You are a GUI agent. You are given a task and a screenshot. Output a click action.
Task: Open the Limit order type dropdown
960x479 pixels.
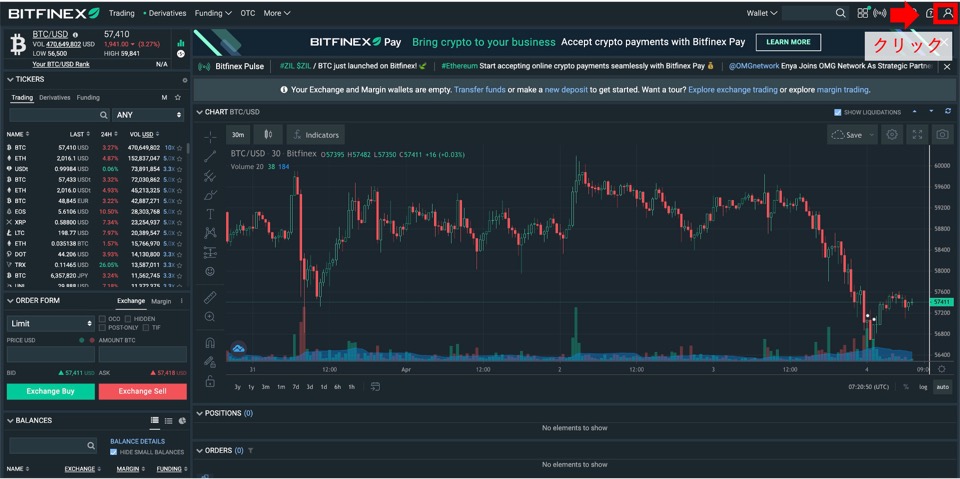(x=51, y=323)
